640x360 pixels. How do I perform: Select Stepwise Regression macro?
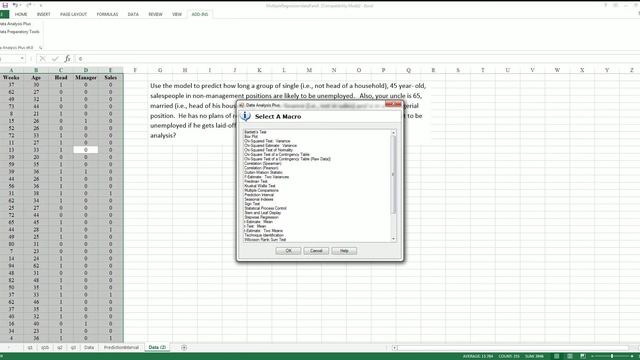(x=261, y=217)
